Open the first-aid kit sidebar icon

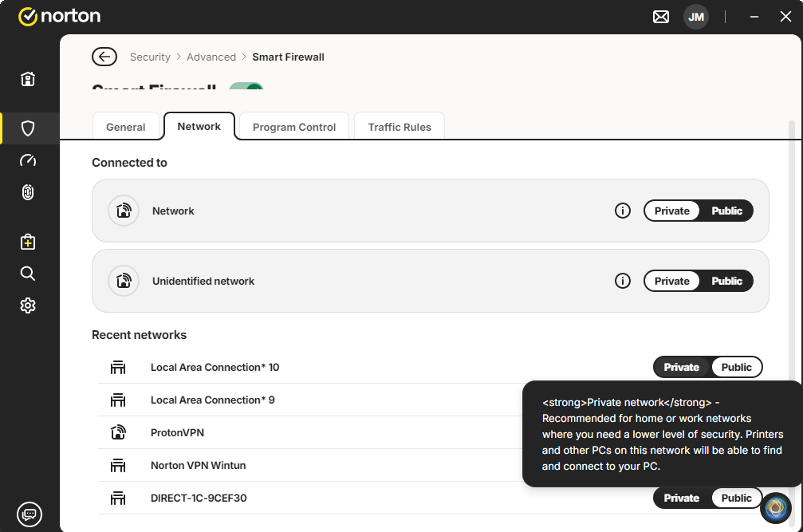coord(28,242)
